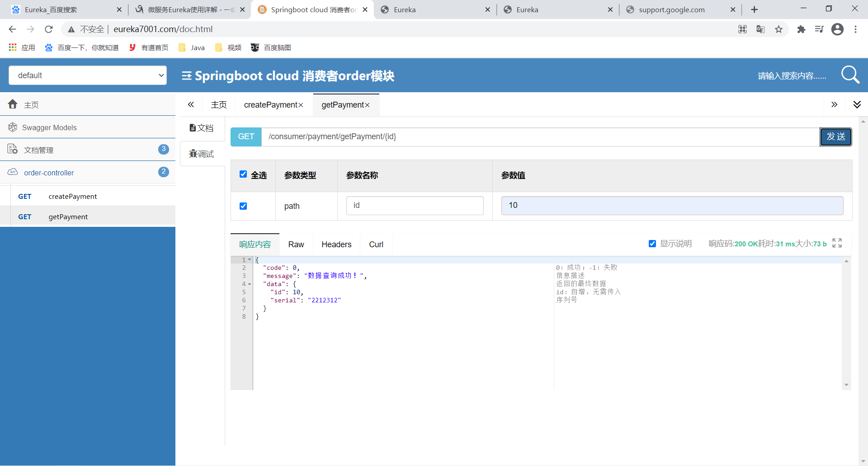Image resolution: width=868 pixels, height=466 pixels.
Task: Click the browser forward arrow
Action: (30, 29)
